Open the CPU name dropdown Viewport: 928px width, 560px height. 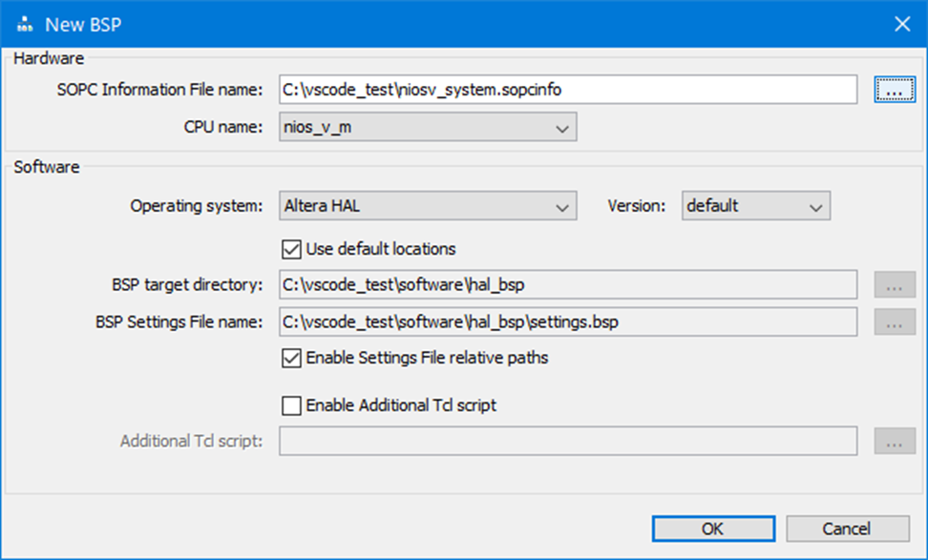click(x=428, y=127)
